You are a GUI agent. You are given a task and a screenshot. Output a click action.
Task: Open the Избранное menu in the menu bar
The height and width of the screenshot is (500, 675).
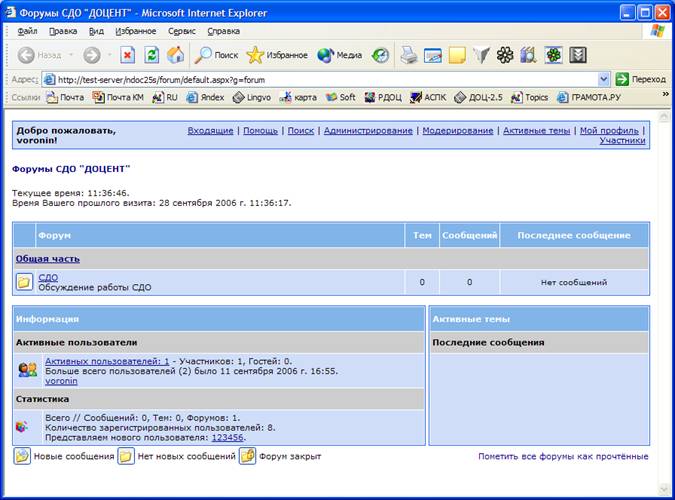click(136, 31)
